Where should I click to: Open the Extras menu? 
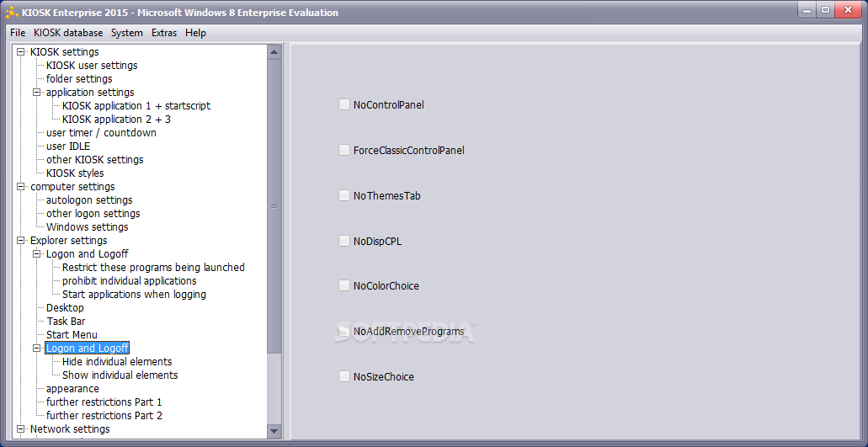(x=164, y=33)
